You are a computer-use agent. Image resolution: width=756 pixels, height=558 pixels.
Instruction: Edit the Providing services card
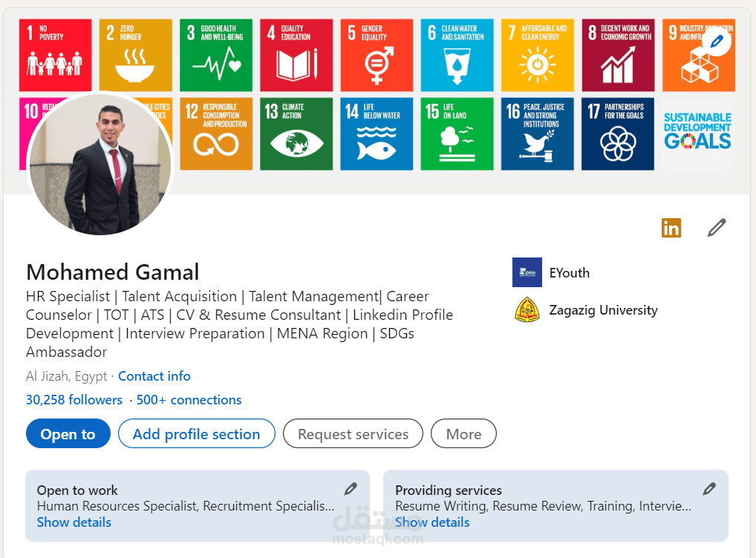(708, 489)
